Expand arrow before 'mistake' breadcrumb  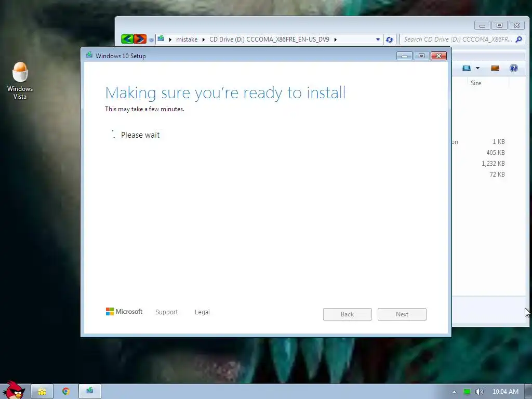coord(170,39)
